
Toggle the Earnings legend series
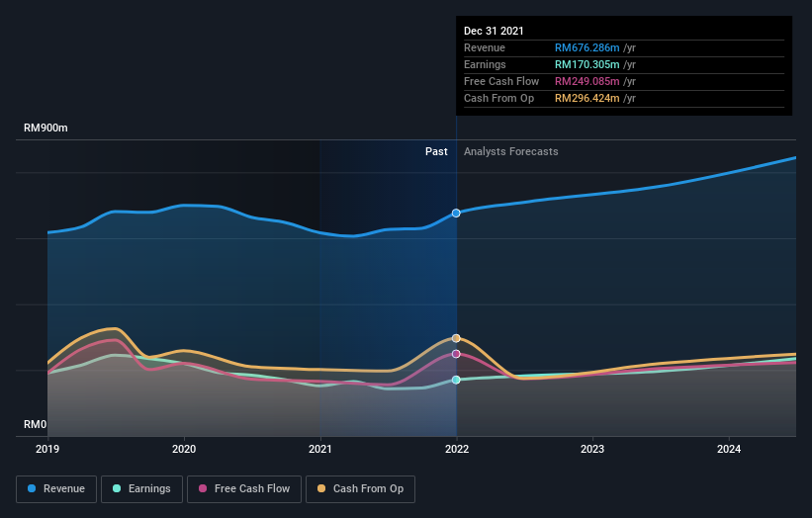(141, 489)
